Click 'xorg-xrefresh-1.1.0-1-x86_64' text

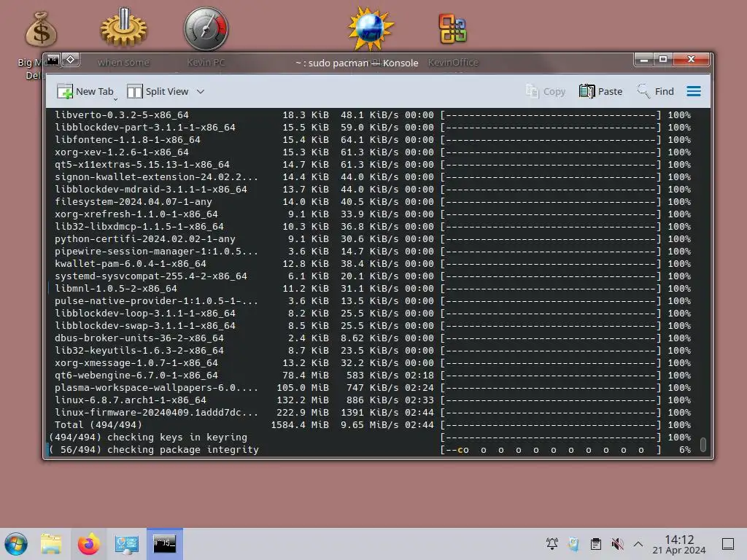click(136, 214)
